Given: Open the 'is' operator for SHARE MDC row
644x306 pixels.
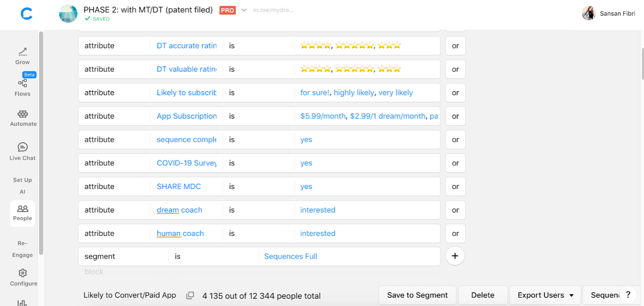Looking at the screenshot, I should point(258,186).
